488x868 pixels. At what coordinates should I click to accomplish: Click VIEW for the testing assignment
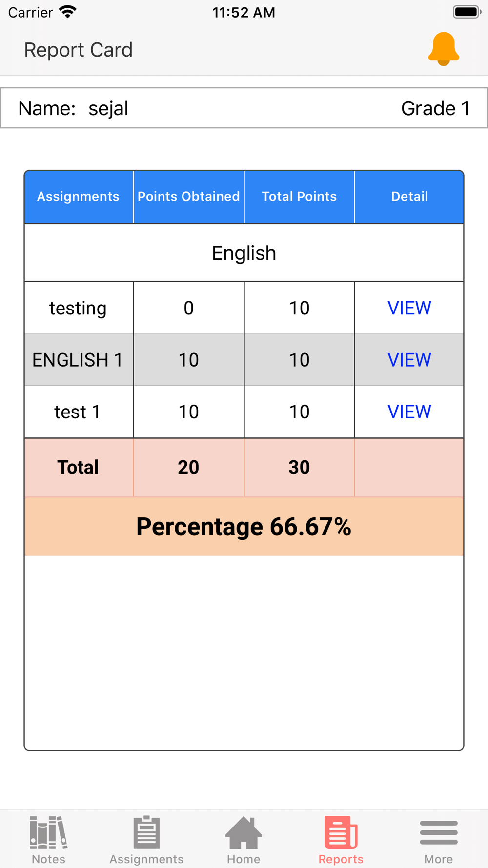pyautogui.click(x=409, y=308)
